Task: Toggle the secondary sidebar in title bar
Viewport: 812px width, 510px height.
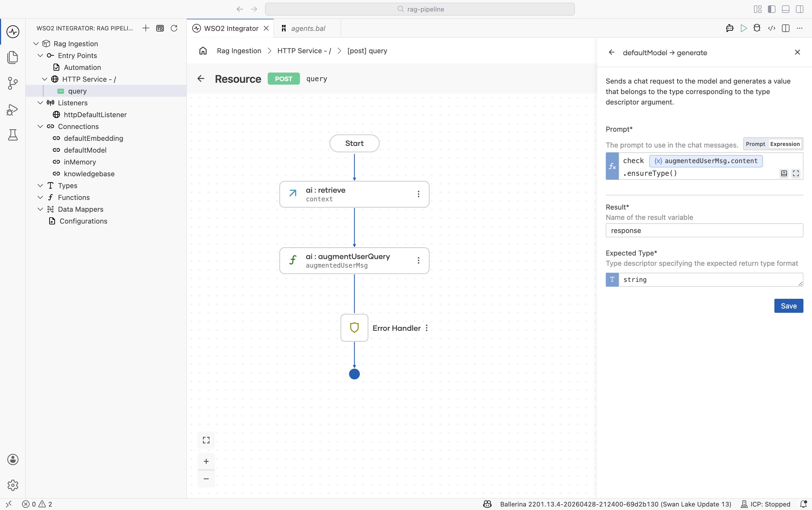Action: pyautogui.click(x=800, y=9)
